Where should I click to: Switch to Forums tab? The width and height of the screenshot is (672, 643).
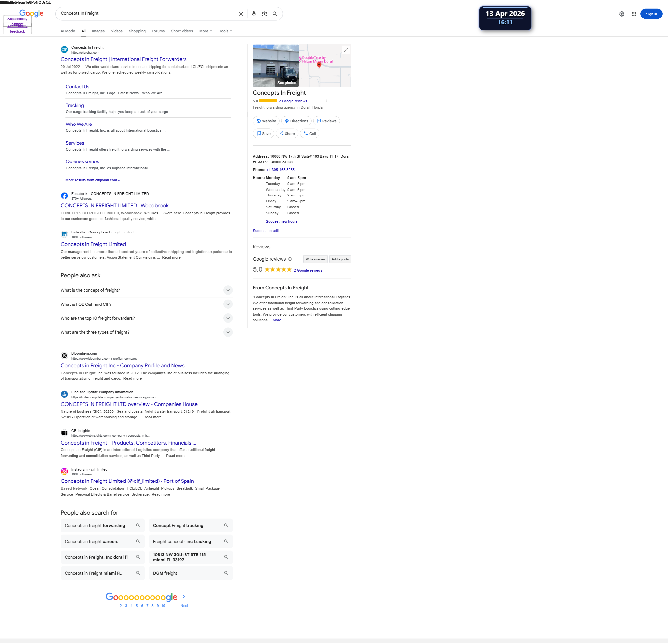pyautogui.click(x=158, y=31)
